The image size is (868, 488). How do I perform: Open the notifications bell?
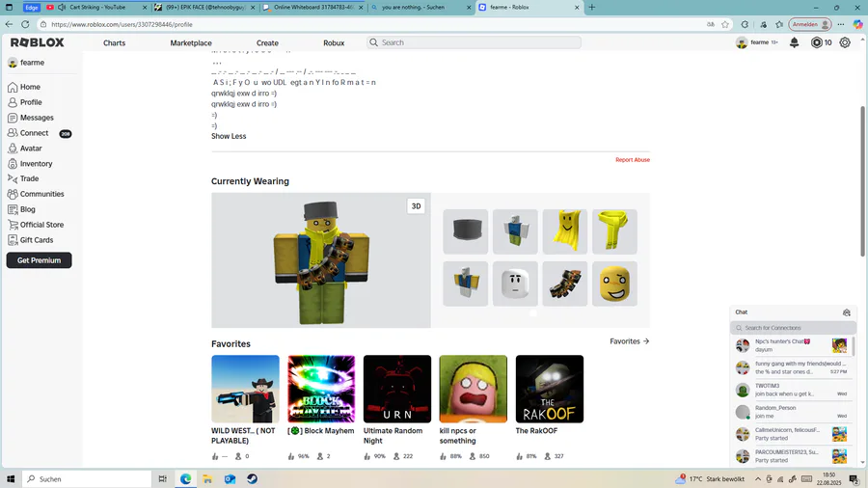[x=794, y=42]
